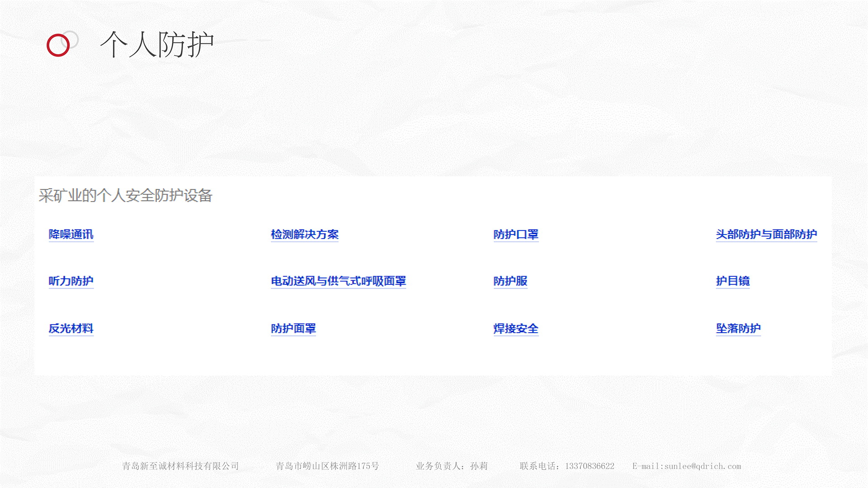Open the 降噪通讯 link
Screen dimensions: 868x488
[71, 235]
